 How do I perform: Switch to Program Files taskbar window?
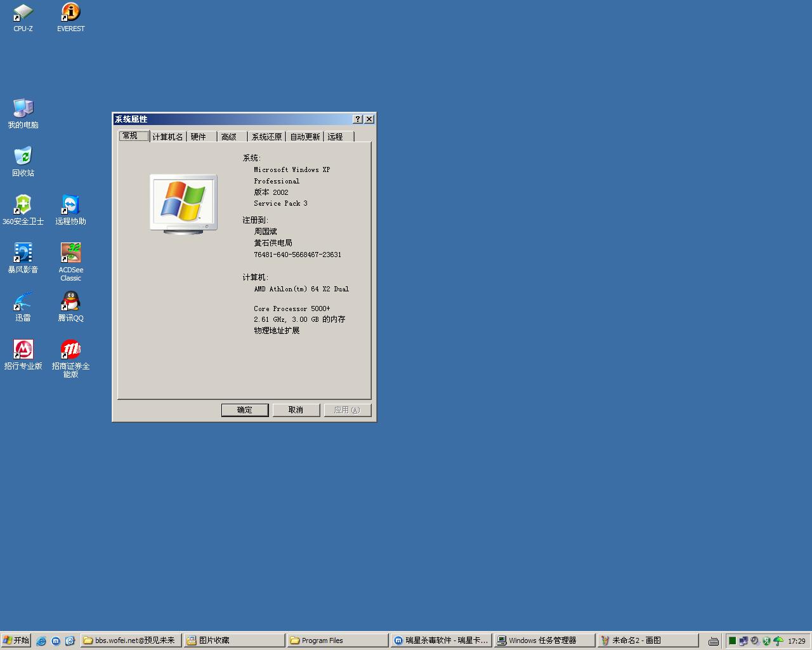click(x=338, y=640)
